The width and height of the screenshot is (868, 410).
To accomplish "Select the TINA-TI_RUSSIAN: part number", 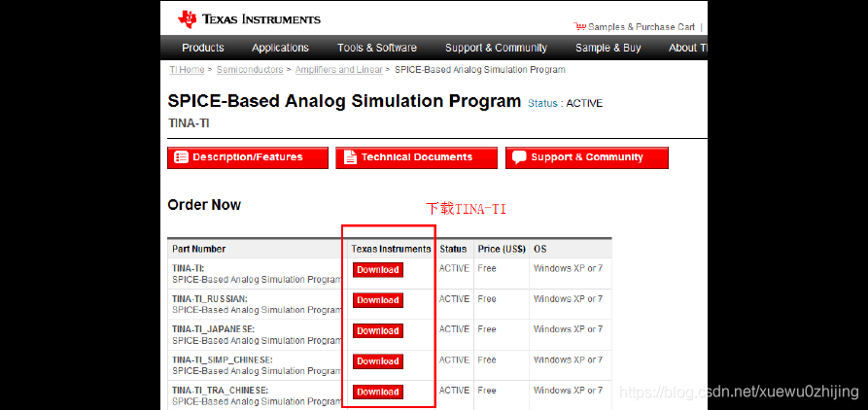I will (x=210, y=299).
